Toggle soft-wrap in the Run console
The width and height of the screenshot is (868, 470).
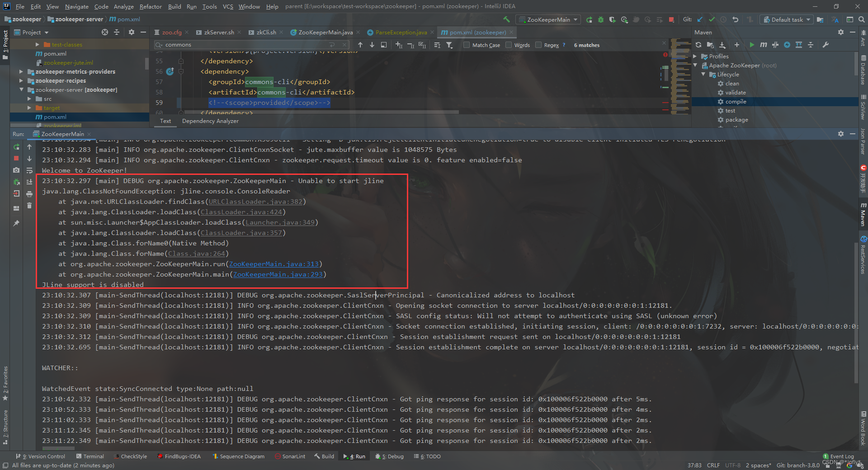pos(29,170)
